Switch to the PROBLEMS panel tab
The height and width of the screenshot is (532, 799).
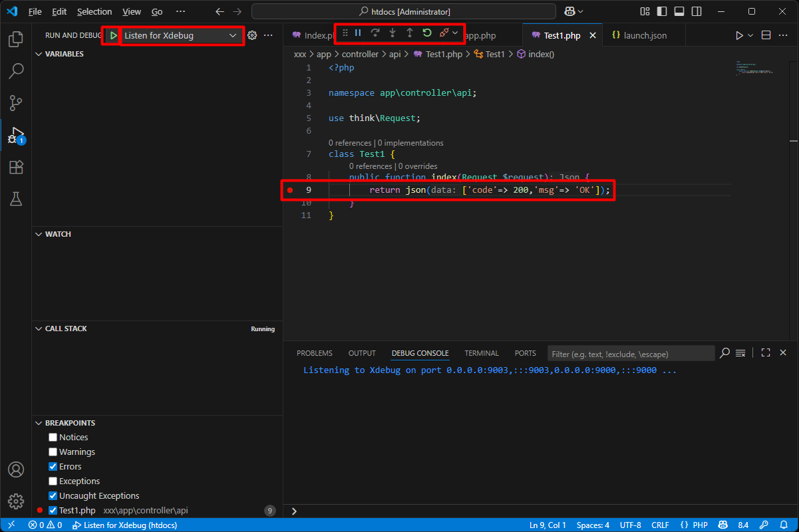tap(315, 353)
